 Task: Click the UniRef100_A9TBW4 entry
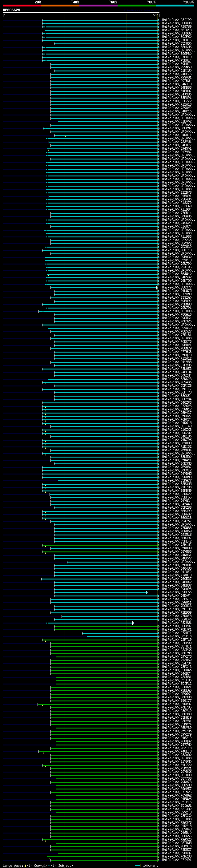pos(177,81)
